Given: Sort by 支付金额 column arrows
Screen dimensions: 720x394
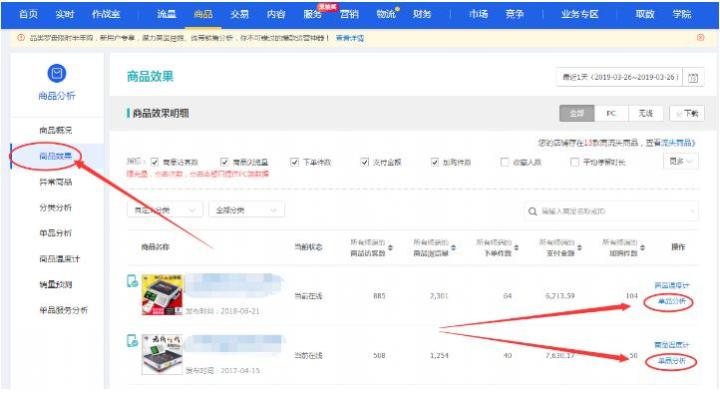Looking at the screenshot, I should (579, 248).
